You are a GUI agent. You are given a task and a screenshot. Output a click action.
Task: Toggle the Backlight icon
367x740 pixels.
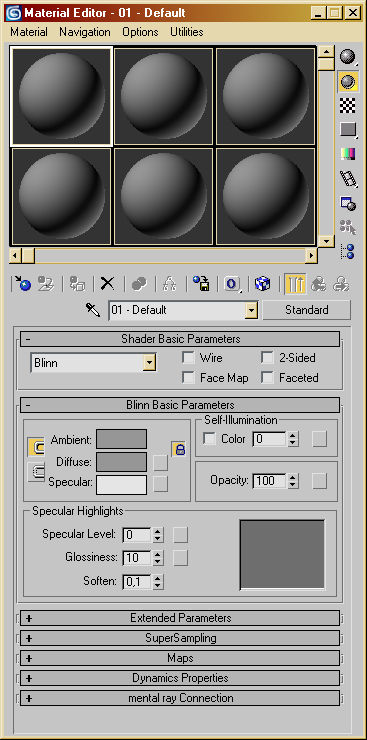348,82
